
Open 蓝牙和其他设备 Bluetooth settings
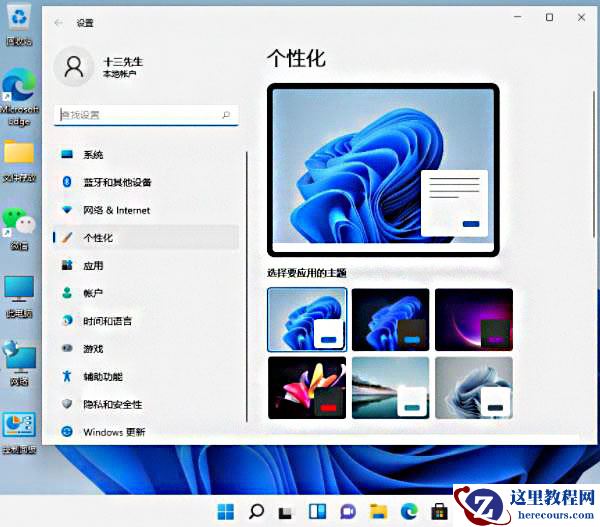[146, 182]
